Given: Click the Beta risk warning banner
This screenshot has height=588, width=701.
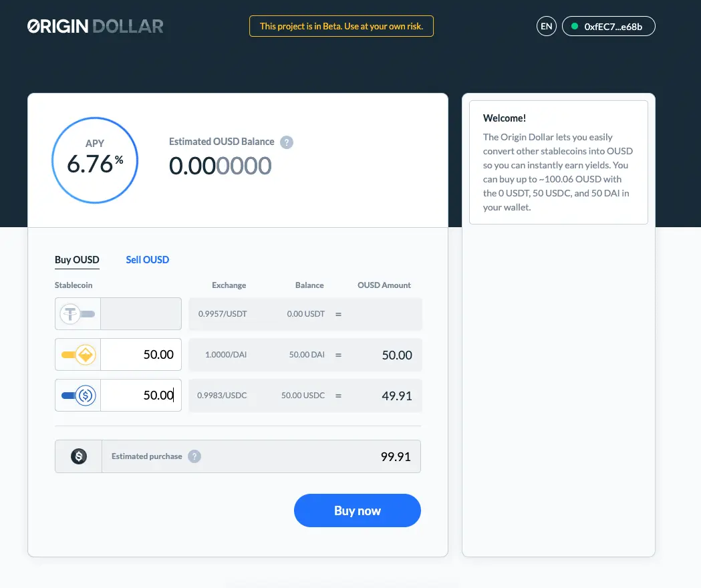Looking at the screenshot, I should [x=341, y=26].
